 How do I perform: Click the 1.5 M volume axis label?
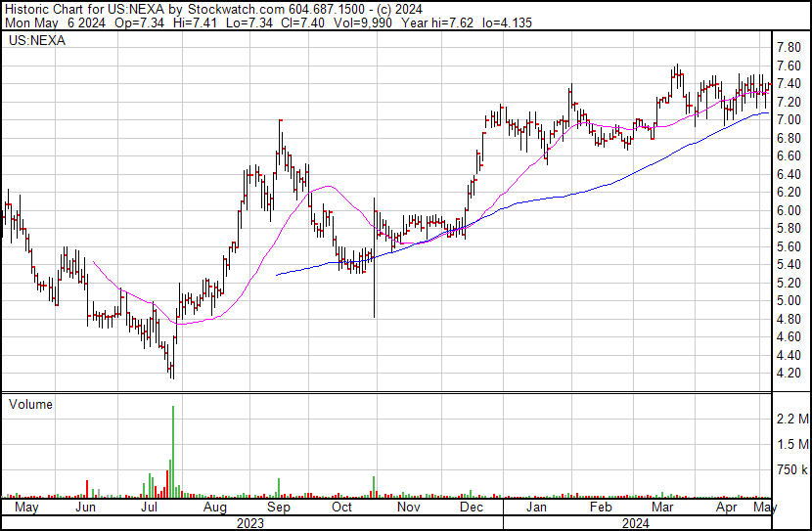(792, 444)
